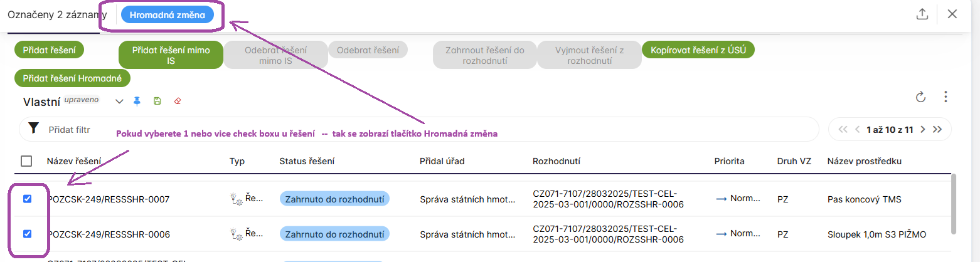Image resolution: width=980 pixels, height=262 pixels.
Task: Click the Přidat řešení Hromadné button
Action: pyautogui.click(x=72, y=78)
